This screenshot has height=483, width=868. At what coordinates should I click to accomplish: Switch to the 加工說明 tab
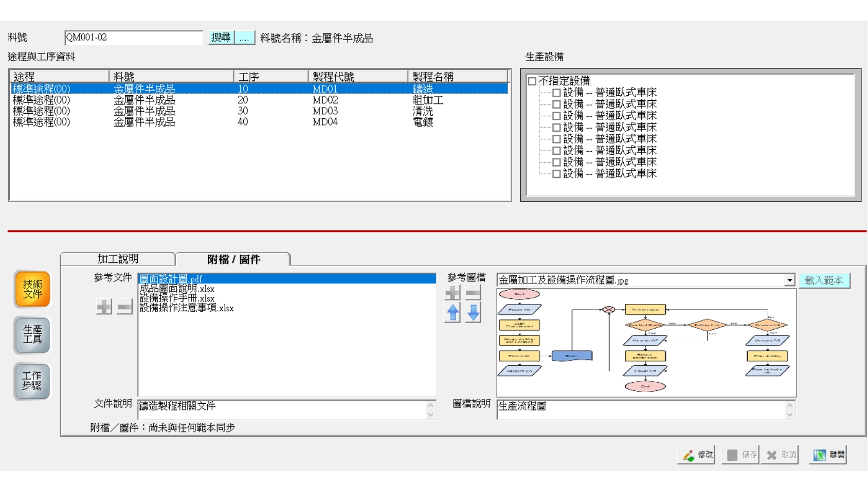point(118,259)
